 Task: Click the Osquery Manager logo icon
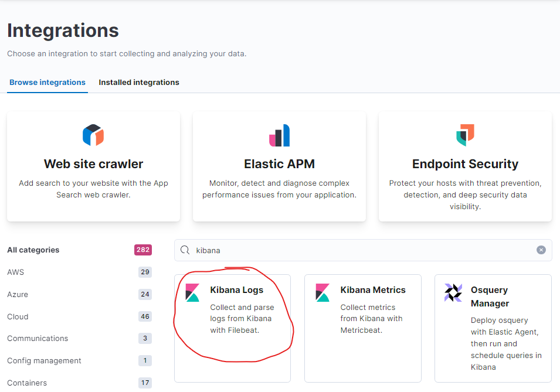(x=453, y=293)
